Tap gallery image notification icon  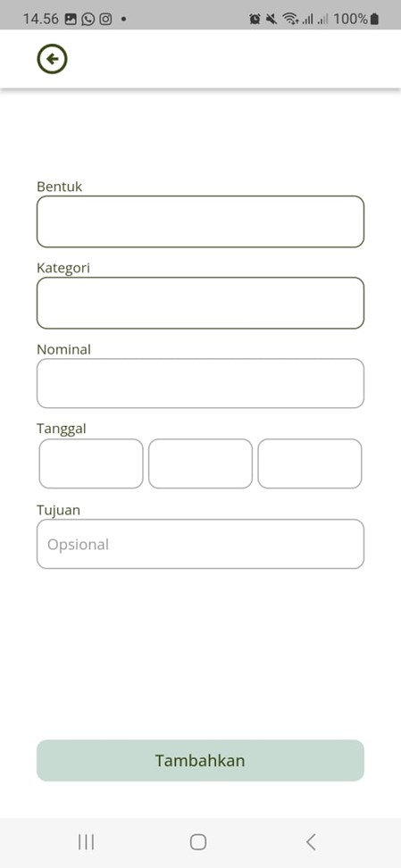71,19
